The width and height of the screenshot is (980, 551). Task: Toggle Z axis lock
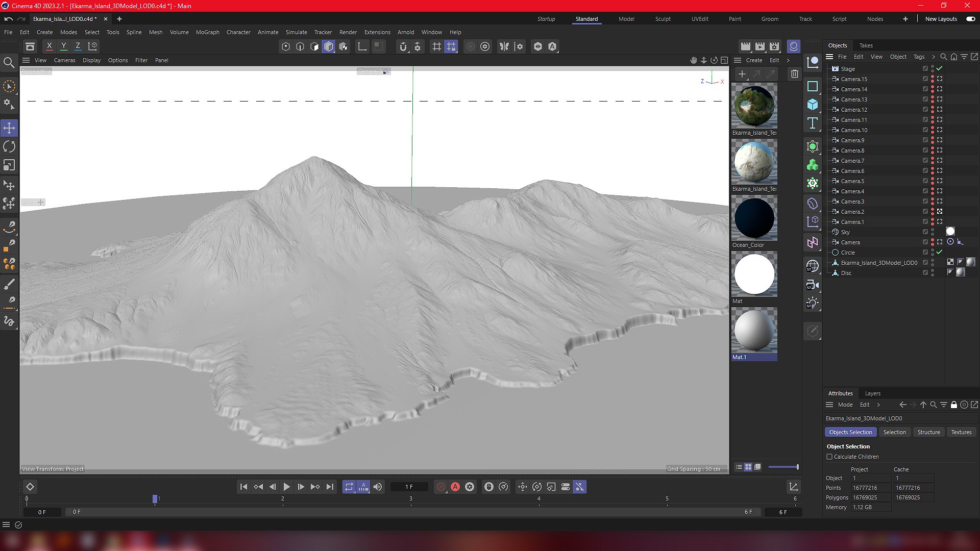coord(78,46)
